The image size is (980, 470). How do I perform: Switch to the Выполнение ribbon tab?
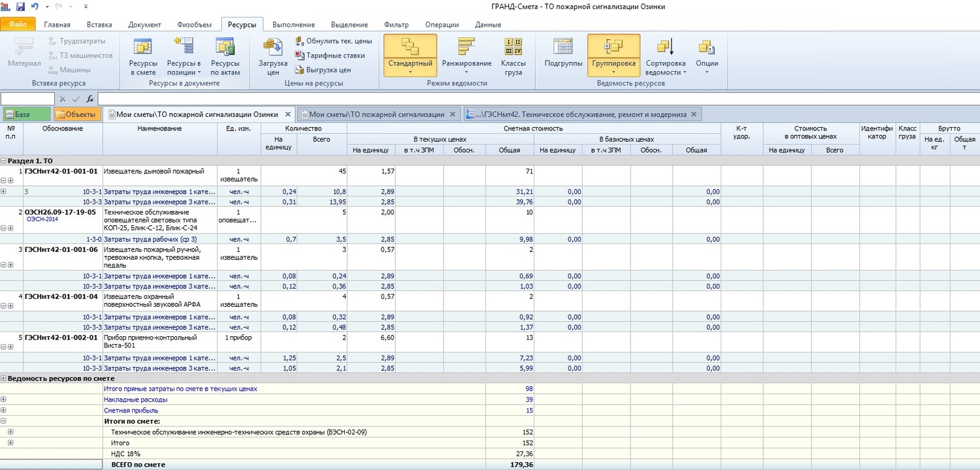coord(293,25)
